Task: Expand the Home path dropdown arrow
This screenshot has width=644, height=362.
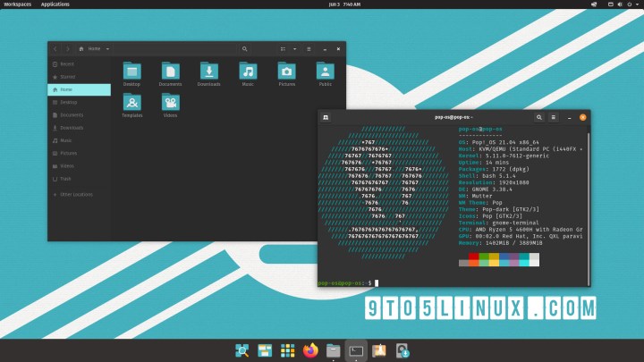Action: click(x=107, y=49)
